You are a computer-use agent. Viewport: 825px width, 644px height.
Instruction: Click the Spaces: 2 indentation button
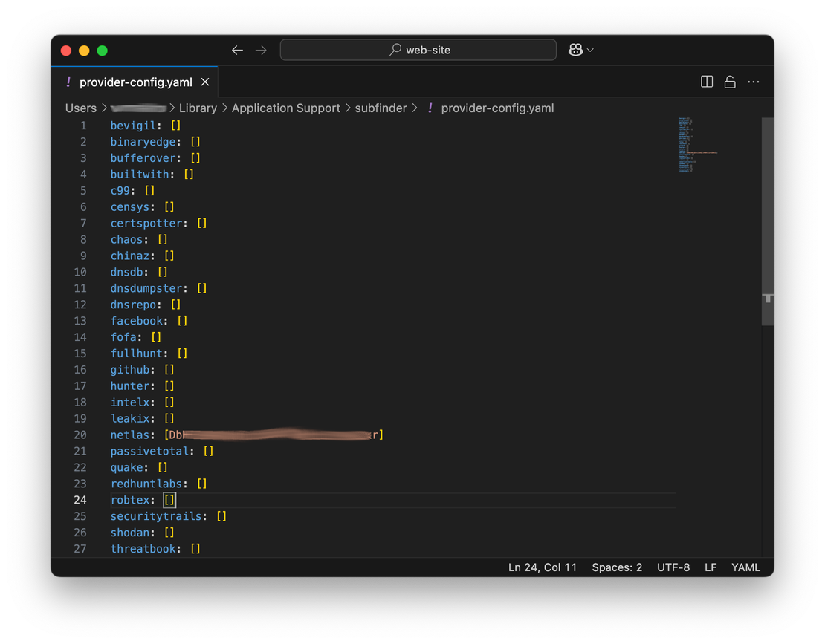pos(617,567)
